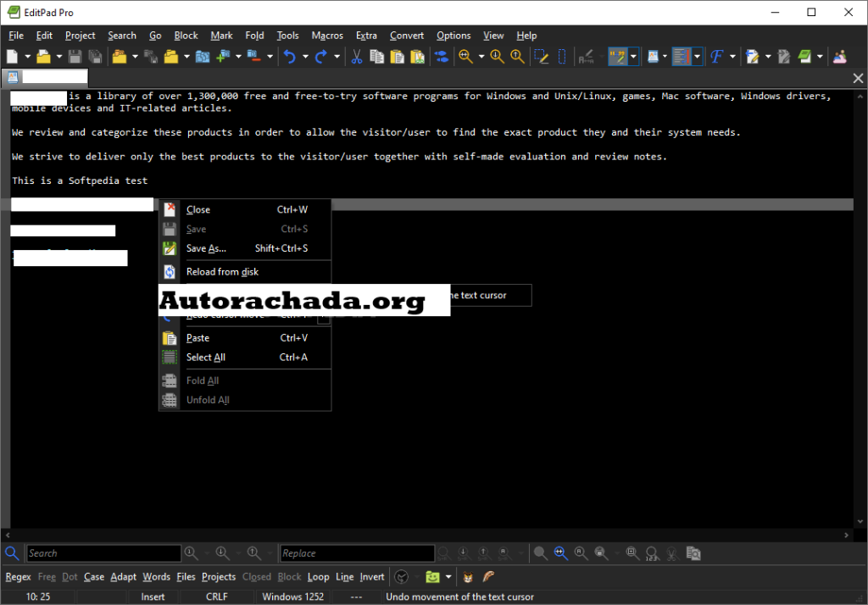Click the Find Previous icon before Replace
This screenshot has height=605, width=868.
coord(254,553)
